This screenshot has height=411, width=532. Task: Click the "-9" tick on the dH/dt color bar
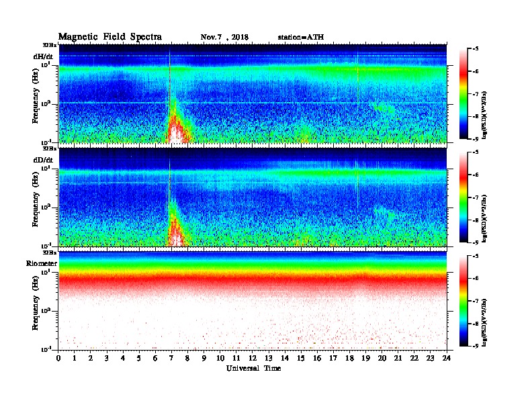coord(476,139)
